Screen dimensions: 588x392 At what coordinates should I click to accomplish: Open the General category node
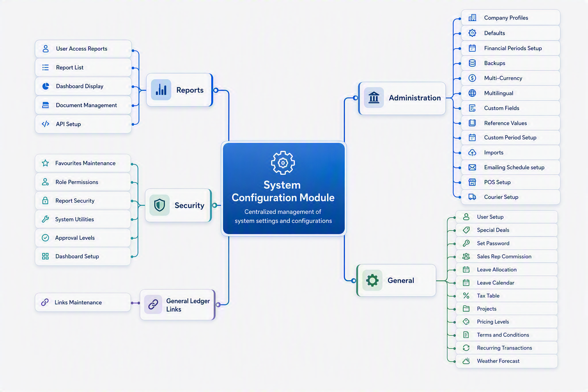396,280
